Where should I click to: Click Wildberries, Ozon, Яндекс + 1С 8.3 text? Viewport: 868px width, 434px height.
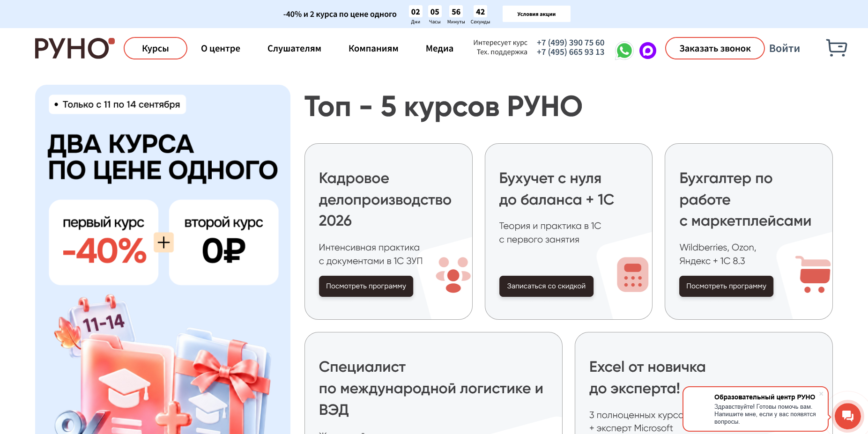point(718,254)
